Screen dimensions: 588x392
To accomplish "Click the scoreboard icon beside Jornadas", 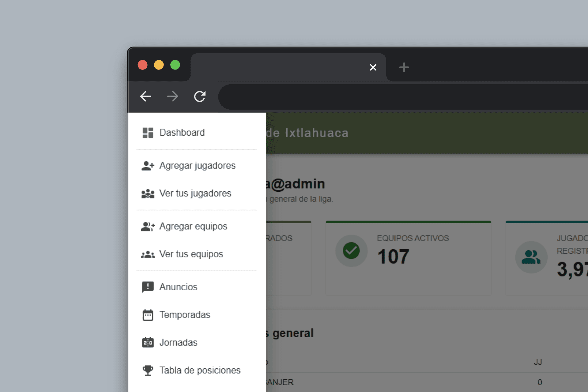I will point(148,342).
